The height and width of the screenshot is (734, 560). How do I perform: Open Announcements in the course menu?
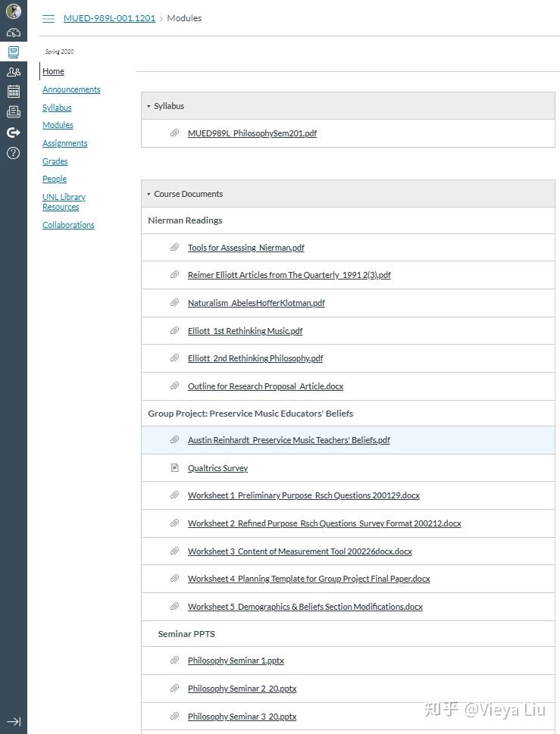[71, 89]
